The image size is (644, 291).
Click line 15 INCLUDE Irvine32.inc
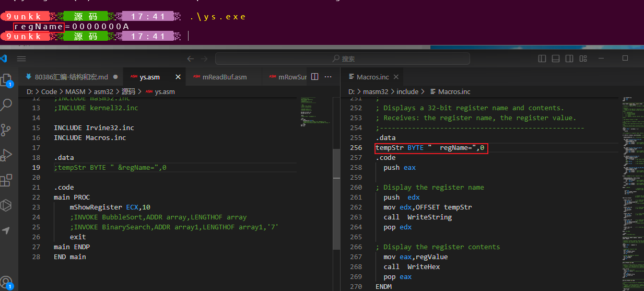(94, 128)
